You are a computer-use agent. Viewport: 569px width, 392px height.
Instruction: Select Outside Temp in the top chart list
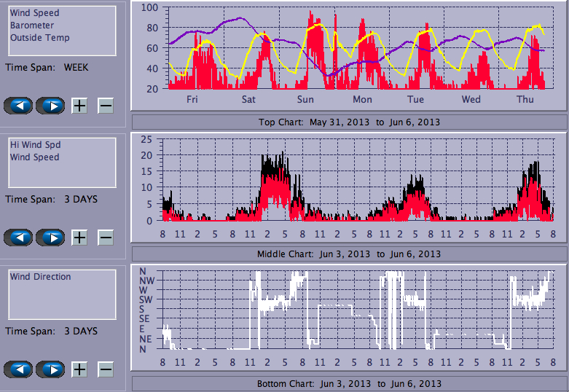coord(39,38)
